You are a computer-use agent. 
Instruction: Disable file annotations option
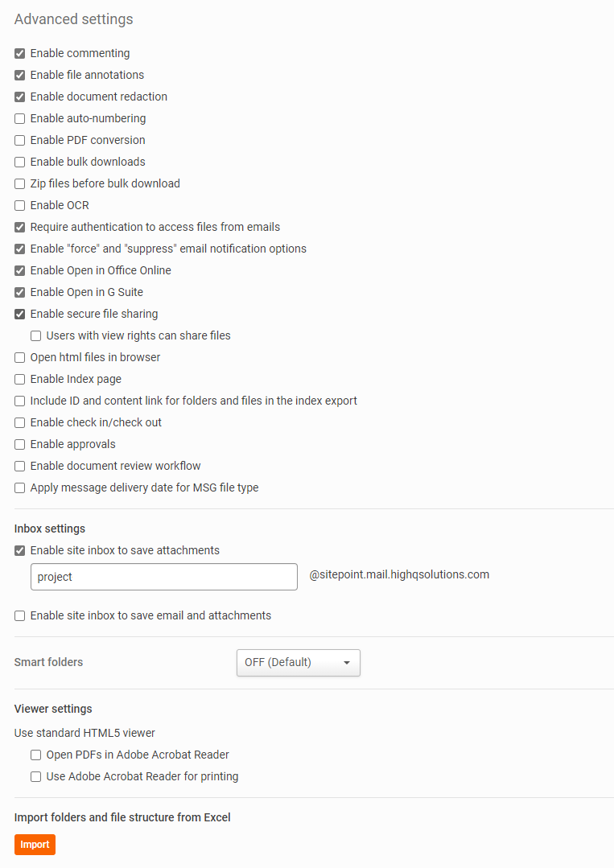(20, 76)
